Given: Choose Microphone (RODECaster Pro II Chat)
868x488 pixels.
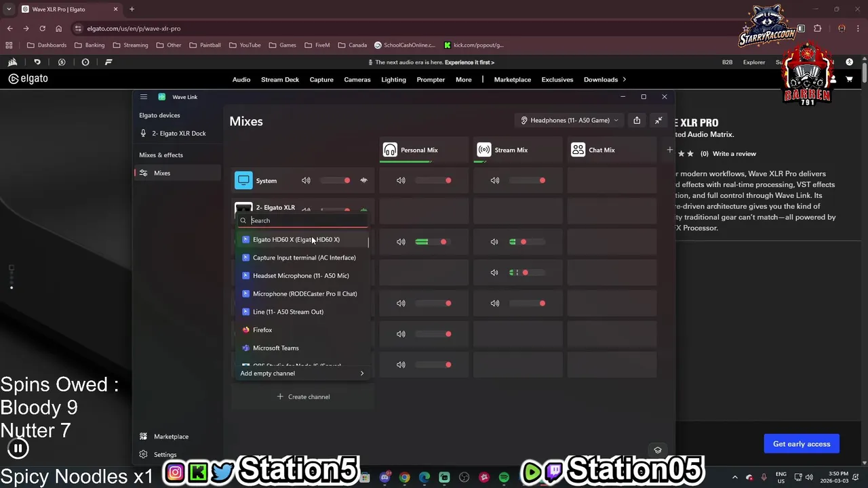Looking at the screenshot, I should 303,293.
